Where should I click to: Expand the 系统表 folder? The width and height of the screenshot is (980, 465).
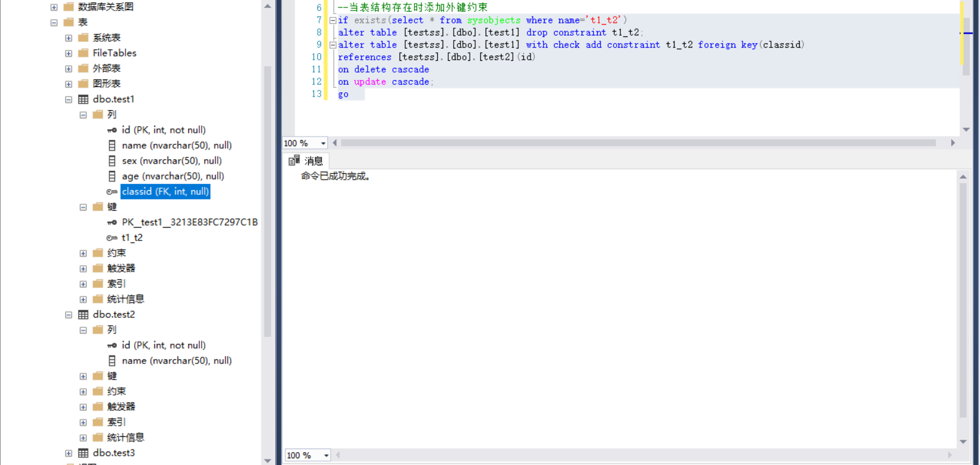[x=69, y=38]
